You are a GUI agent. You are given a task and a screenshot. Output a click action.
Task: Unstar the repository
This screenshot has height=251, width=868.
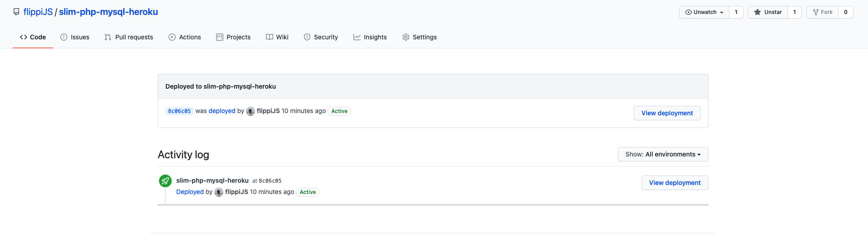(768, 12)
